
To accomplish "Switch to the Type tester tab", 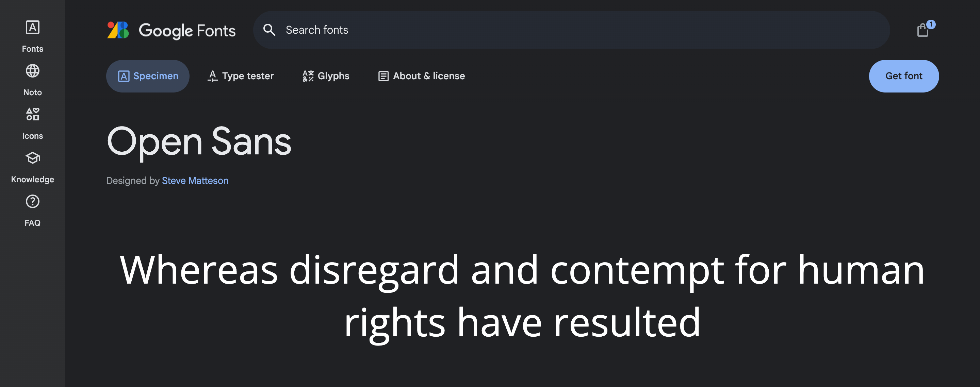I will tap(241, 76).
